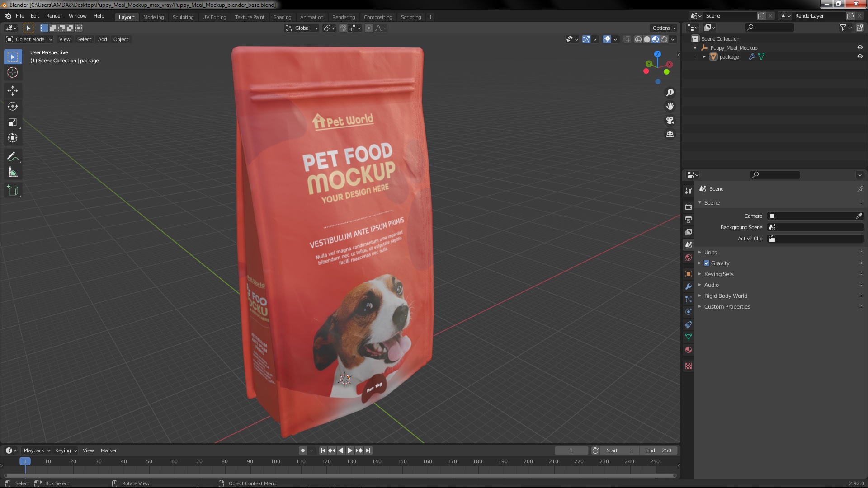This screenshot has height=488, width=868.
Task: Open the Render menu
Action: (x=54, y=16)
